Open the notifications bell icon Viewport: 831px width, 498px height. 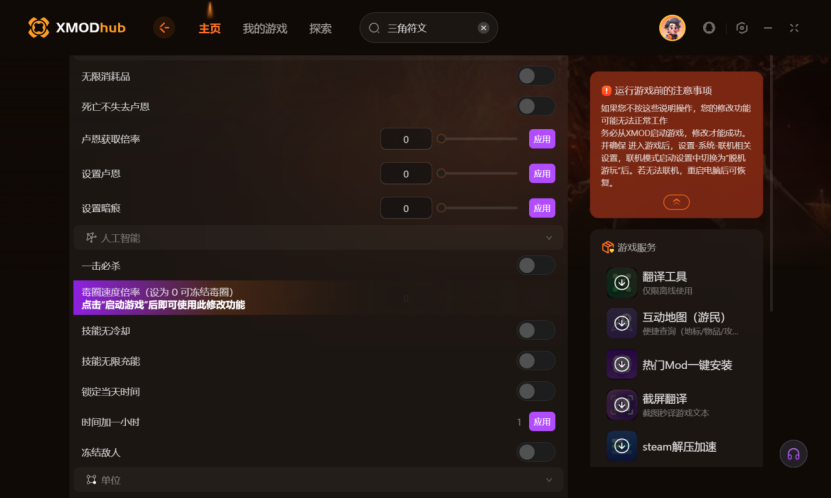(709, 28)
